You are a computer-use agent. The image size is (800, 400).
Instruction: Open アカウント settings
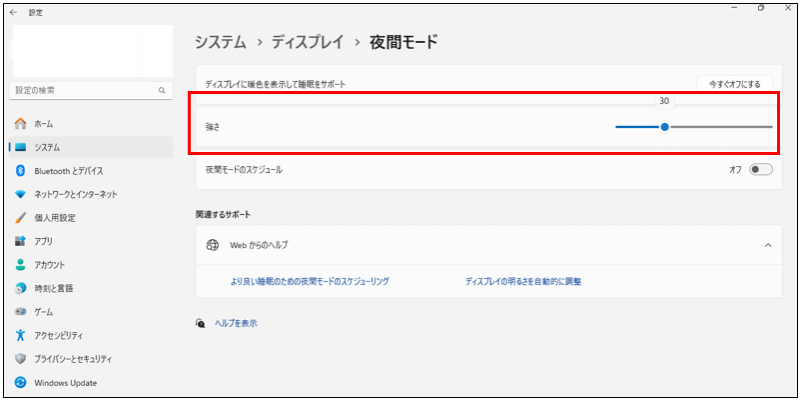(91, 265)
